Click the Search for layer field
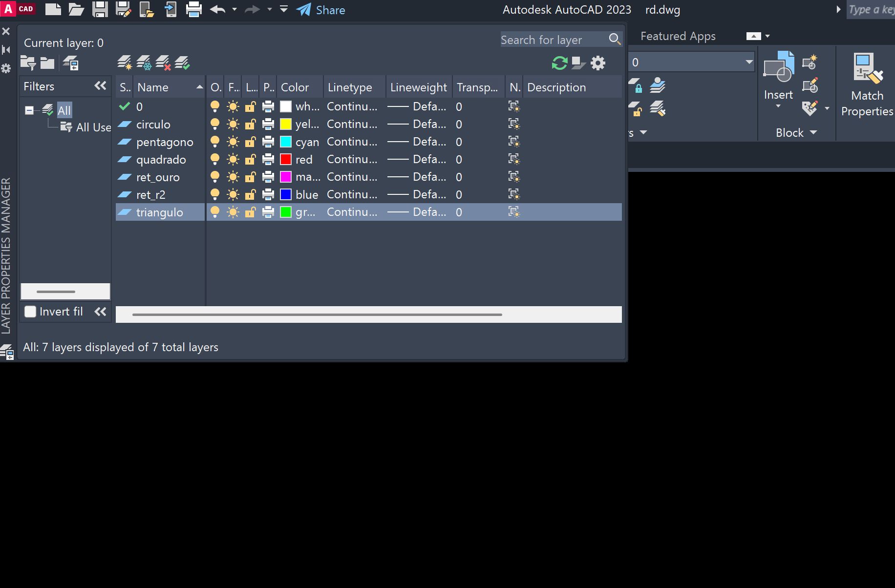 point(554,40)
